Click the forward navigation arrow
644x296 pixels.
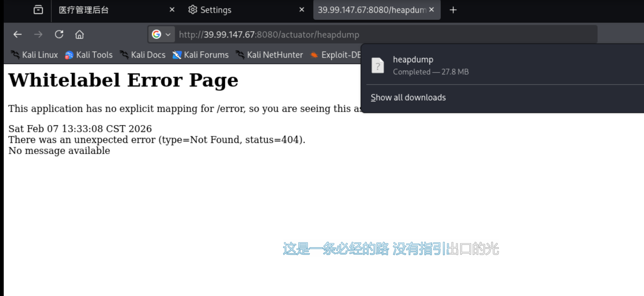click(x=38, y=35)
